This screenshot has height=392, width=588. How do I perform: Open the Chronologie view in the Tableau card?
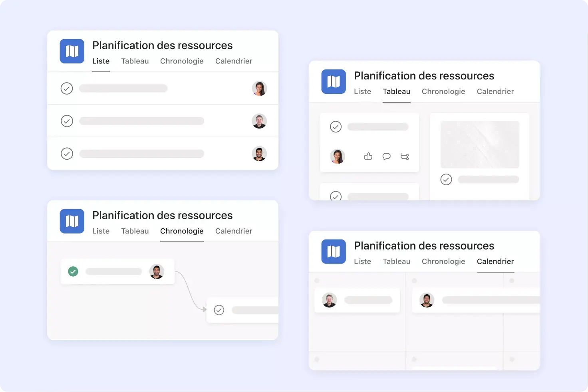click(443, 91)
